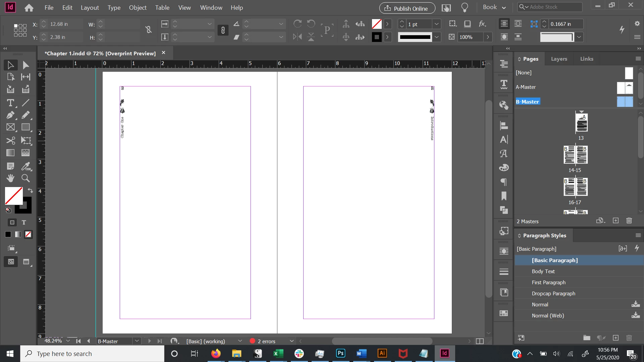Select the Hand tool

(10, 178)
